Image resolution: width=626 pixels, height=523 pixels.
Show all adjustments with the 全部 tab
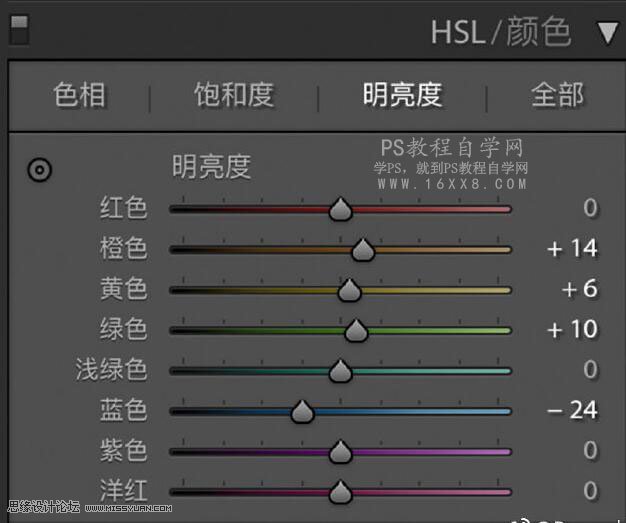[x=557, y=95]
